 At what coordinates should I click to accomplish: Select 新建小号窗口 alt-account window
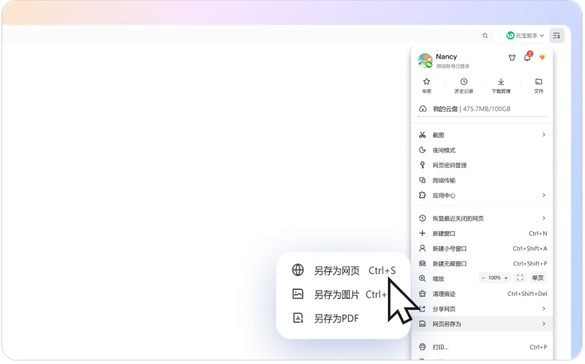(x=482, y=248)
